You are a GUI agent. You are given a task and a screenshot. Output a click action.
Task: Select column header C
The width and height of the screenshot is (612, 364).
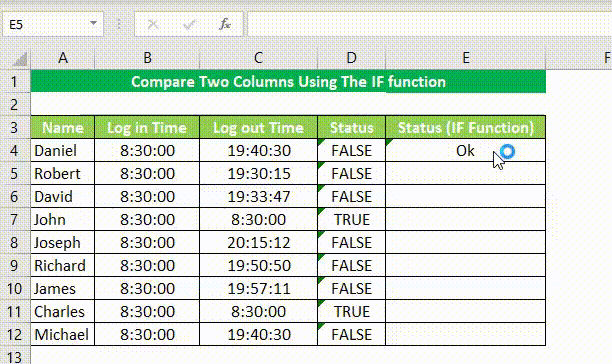258,58
